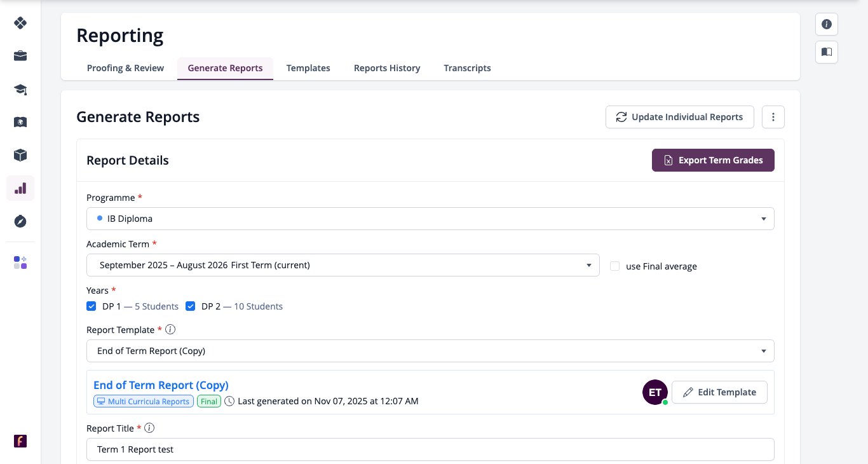Switch to the Templates tab
Viewport: 868px width, 464px height.
[x=308, y=68]
